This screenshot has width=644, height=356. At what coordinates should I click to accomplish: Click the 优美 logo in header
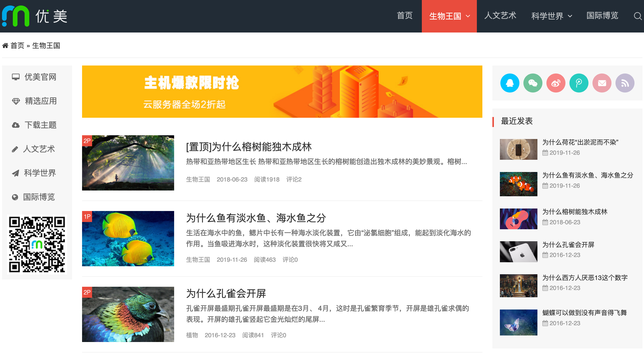(35, 16)
